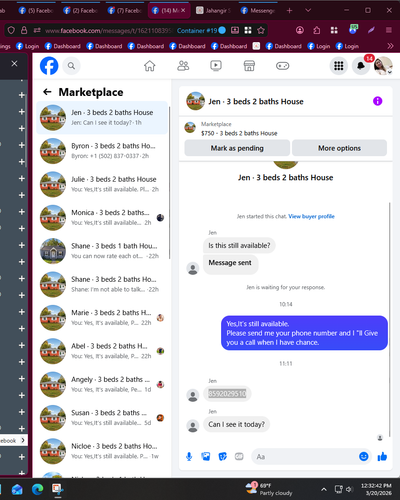Attach a photo using the image icon

coord(206,456)
